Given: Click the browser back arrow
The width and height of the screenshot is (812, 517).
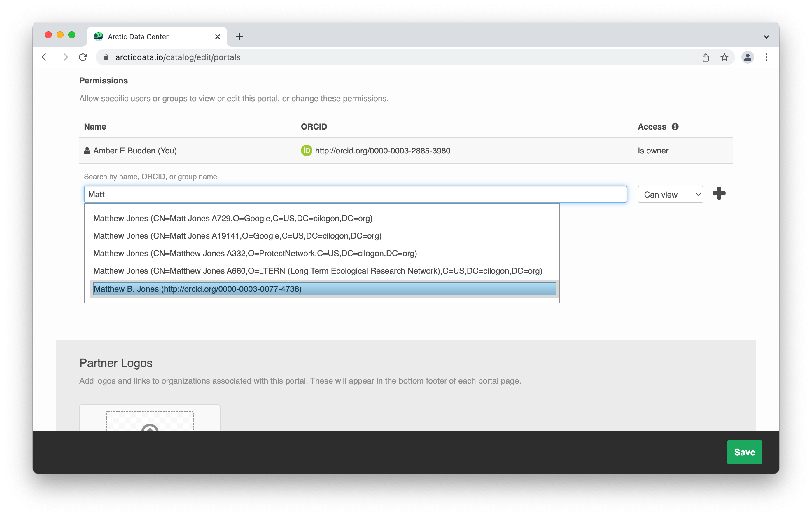Looking at the screenshot, I should 45,57.
